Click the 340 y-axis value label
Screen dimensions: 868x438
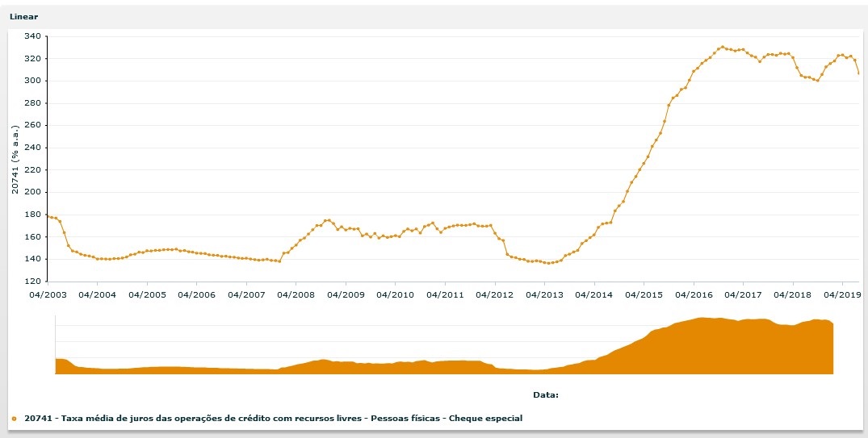[32, 36]
